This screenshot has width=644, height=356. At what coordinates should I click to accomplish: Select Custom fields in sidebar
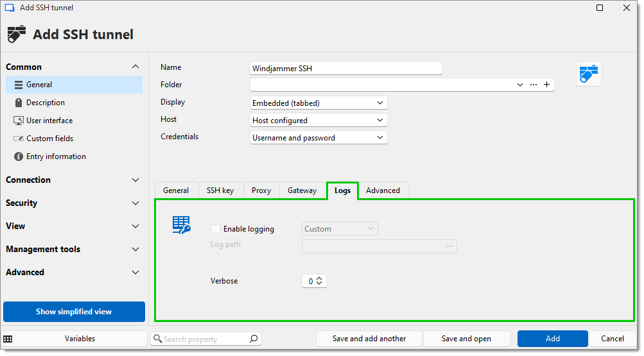[49, 139]
